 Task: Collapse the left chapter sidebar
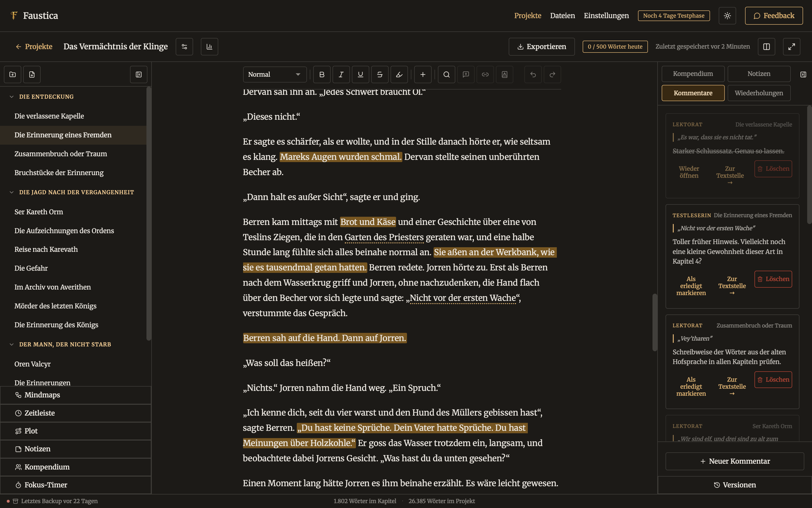[138, 74]
